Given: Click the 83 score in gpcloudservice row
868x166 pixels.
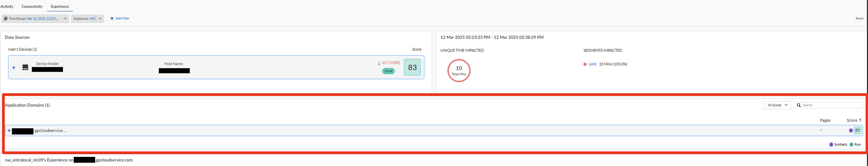Looking at the screenshot, I should click(857, 130).
